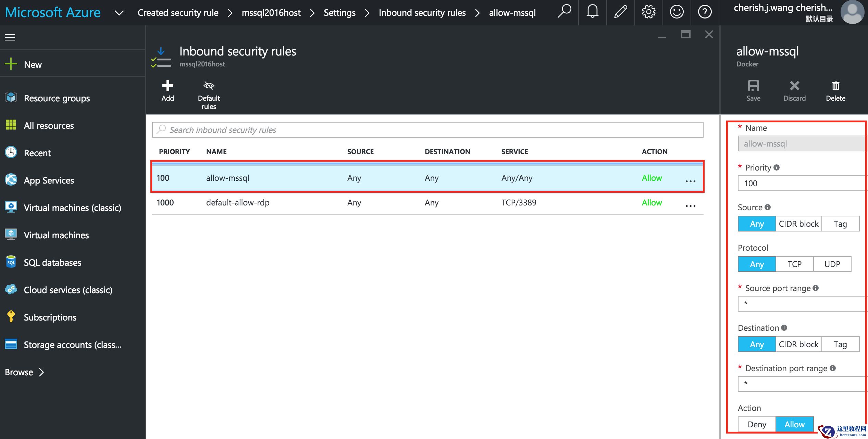868x439 pixels.
Task: Click the Destination port range field
Action: pyautogui.click(x=803, y=384)
